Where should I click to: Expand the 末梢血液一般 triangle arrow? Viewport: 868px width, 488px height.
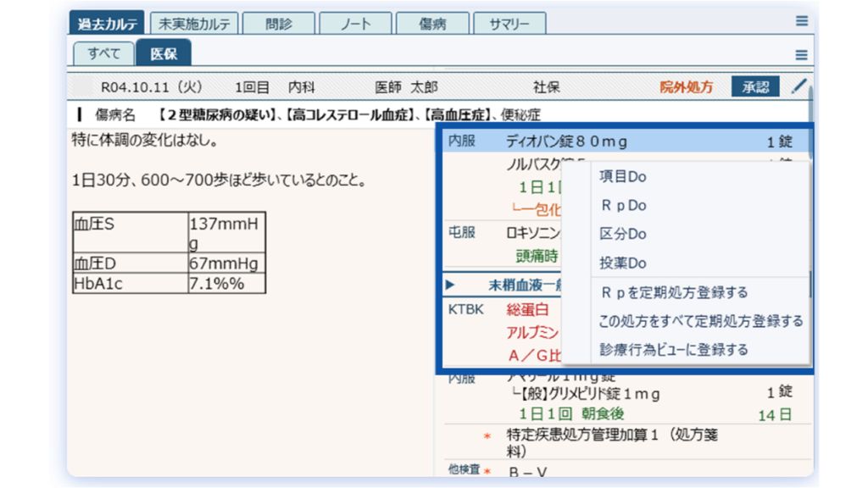click(x=450, y=285)
